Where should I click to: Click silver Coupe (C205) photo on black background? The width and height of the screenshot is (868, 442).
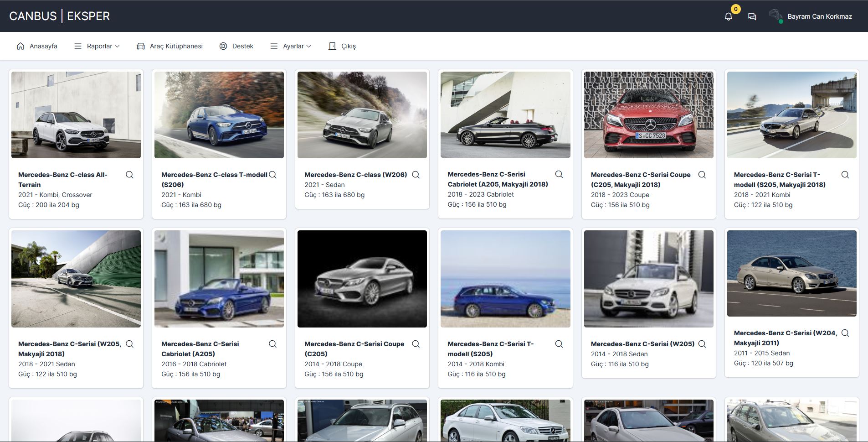coord(362,279)
